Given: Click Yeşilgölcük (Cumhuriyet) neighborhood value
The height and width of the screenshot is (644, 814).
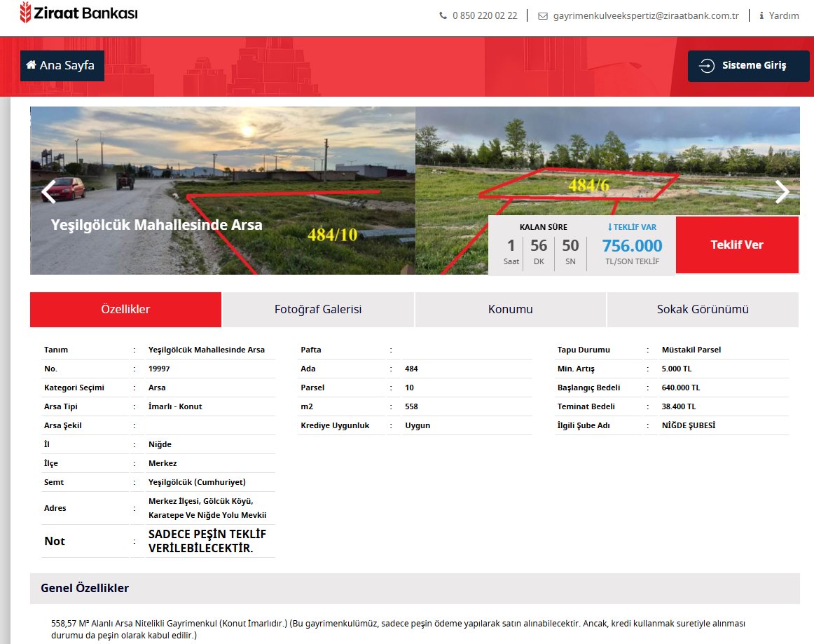Looking at the screenshot, I should coord(197,483).
